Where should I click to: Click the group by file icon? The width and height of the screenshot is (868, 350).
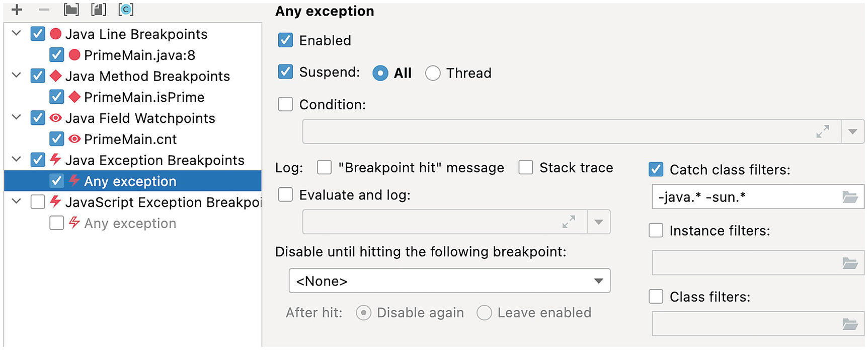[x=99, y=10]
